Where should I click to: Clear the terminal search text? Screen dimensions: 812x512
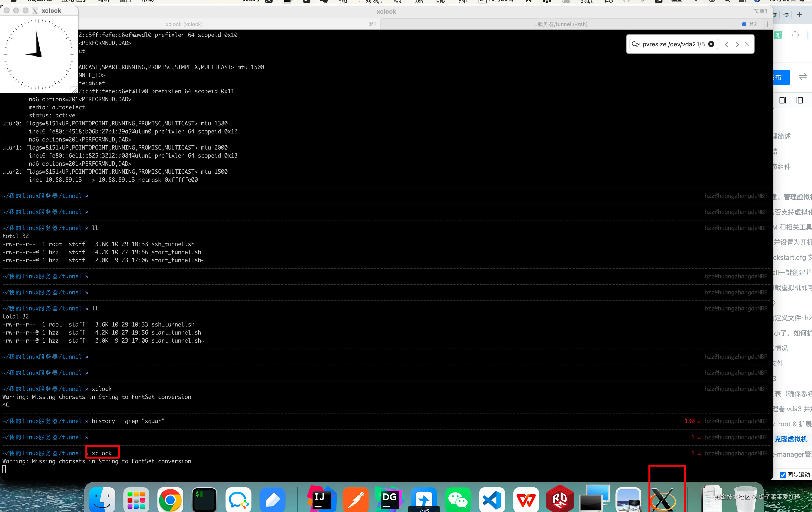point(711,44)
